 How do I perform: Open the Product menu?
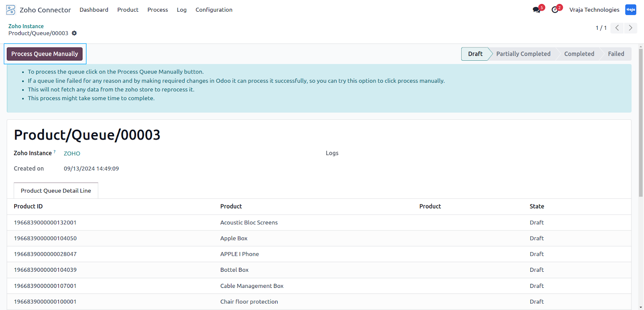point(128,10)
